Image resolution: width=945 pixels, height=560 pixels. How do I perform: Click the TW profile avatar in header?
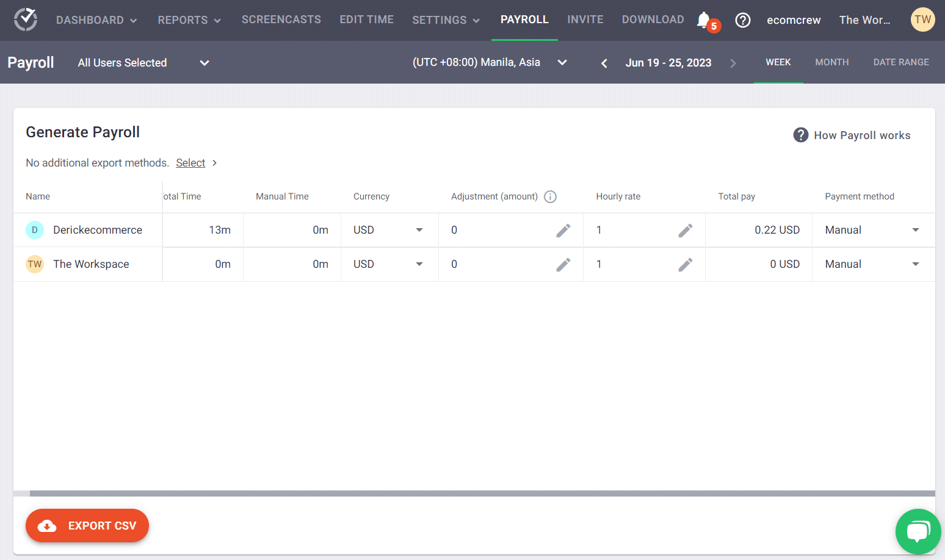[922, 20]
